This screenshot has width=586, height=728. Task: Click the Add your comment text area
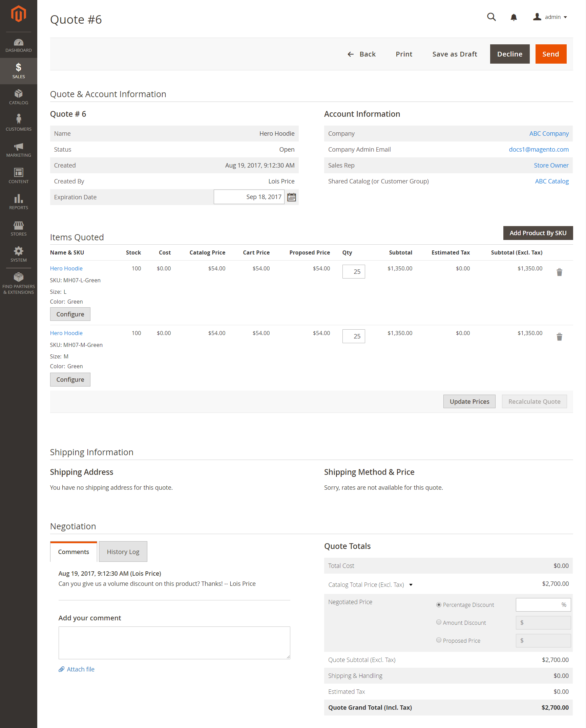(x=174, y=643)
